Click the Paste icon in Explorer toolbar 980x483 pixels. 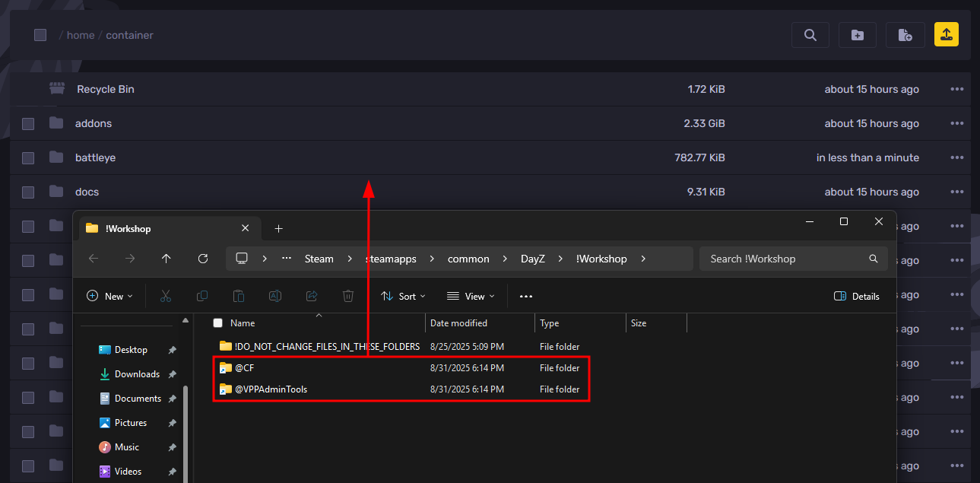click(239, 296)
